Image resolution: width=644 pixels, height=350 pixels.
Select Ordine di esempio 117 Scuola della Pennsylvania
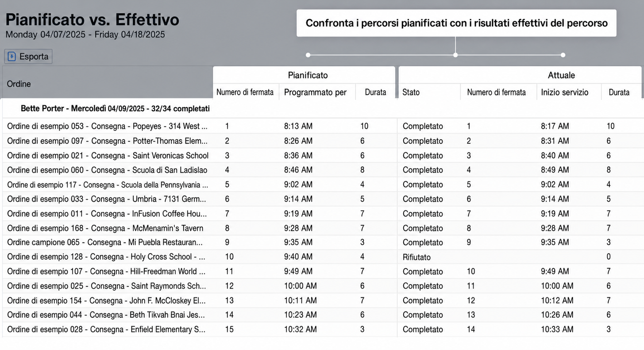coord(323,185)
